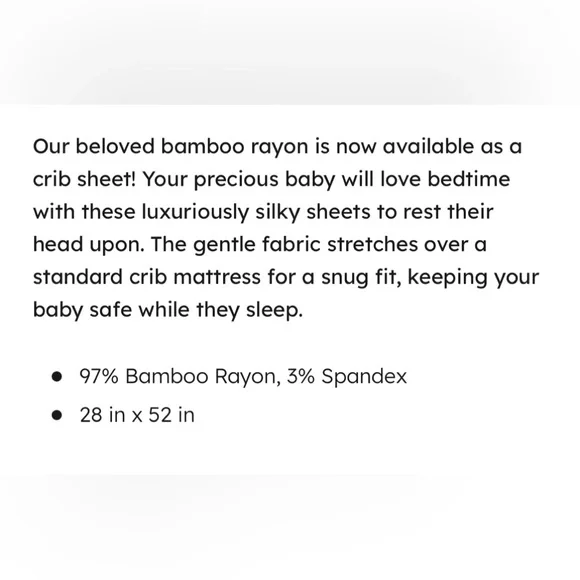The width and height of the screenshot is (580, 580).
Task: Click the bullet before 97% Bamboo Rayon
Action: click(57, 377)
